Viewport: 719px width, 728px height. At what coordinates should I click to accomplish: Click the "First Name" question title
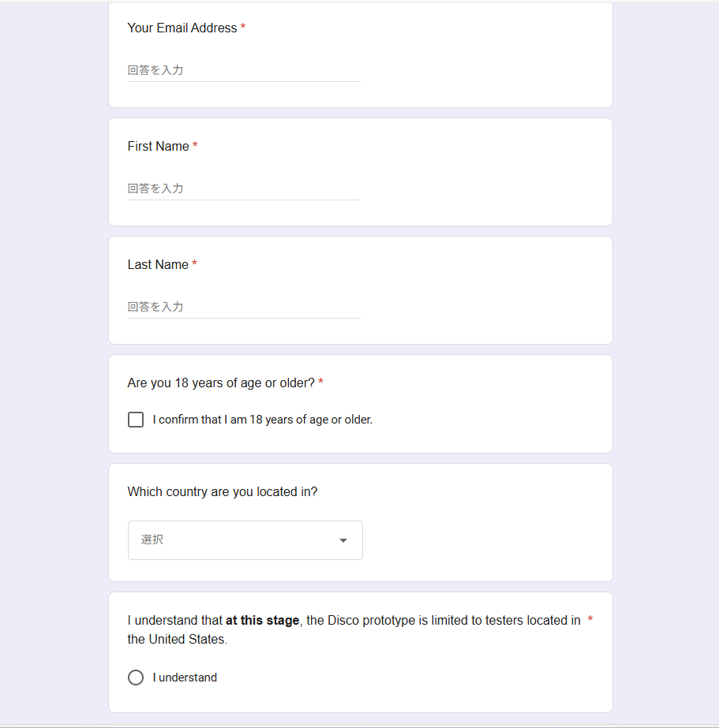click(158, 146)
